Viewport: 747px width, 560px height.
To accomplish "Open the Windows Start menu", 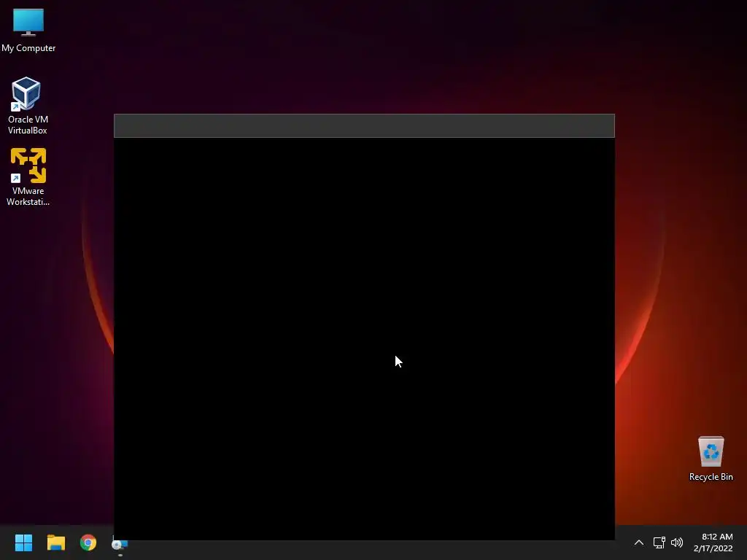I will click(x=23, y=542).
